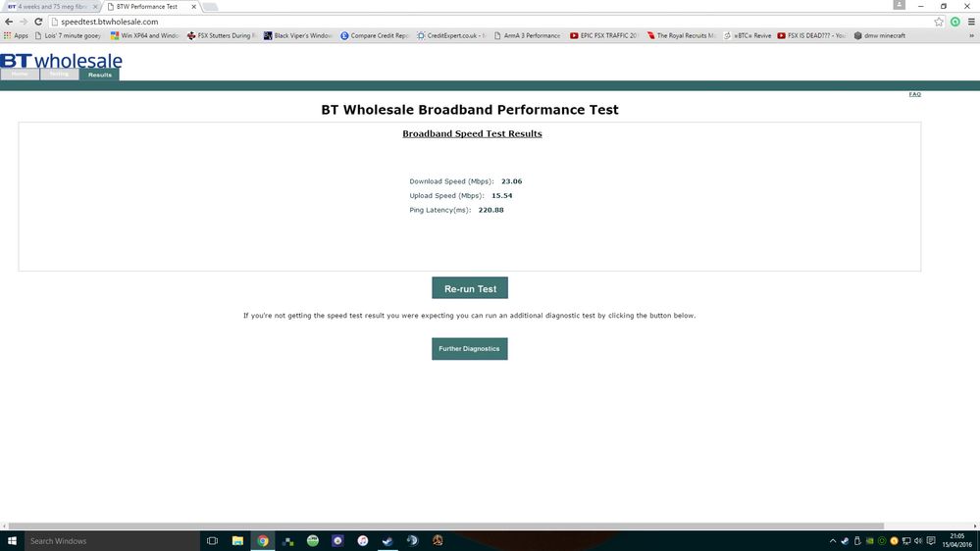980x551 pixels.
Task: Open the FSX Stutters During bookmark
Action: tap(222, 35)
